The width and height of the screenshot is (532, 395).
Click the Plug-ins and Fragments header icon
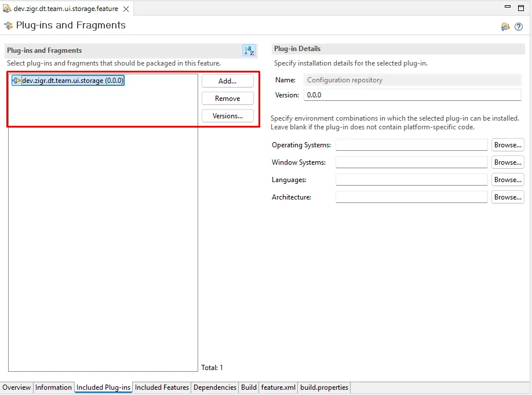click(x=9, y=25)
